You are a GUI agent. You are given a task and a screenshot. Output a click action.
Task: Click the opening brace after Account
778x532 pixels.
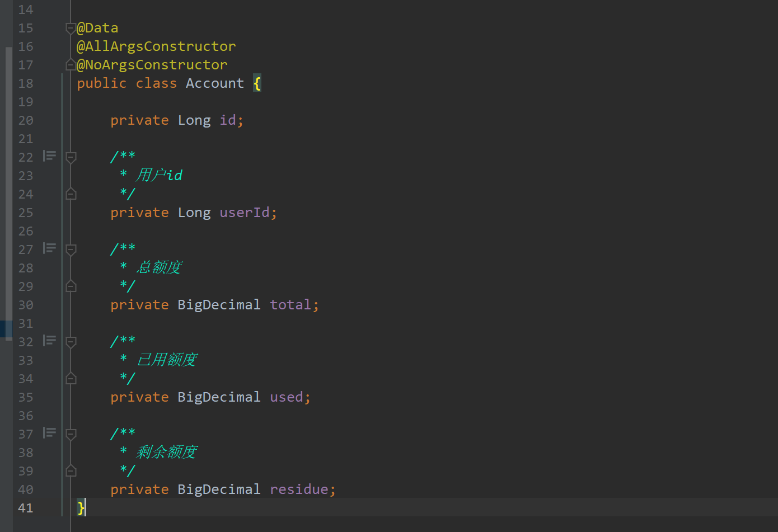coord(257,83)
